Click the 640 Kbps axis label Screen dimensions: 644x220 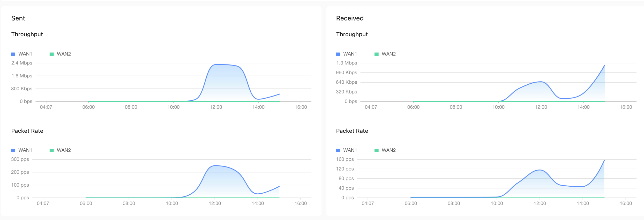point(347,82)
